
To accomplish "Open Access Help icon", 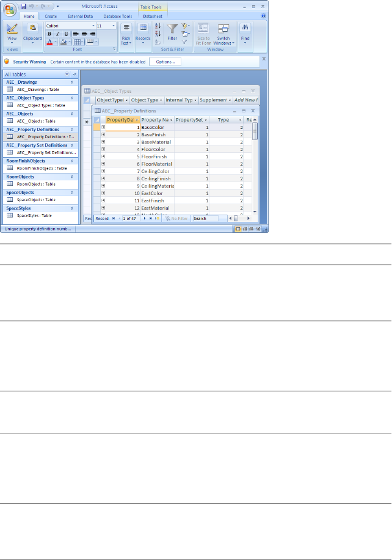I will (x=263, y=16).
